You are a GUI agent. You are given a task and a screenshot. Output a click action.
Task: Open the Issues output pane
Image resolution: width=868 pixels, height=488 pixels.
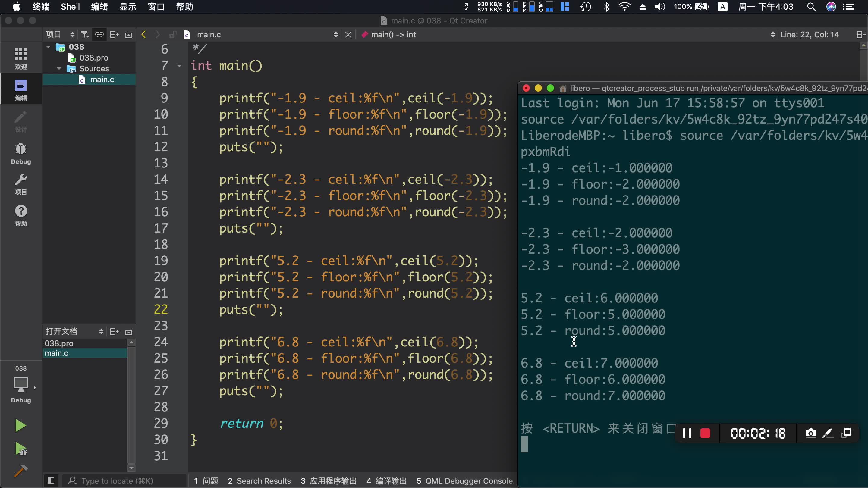[x=206, y=481]
